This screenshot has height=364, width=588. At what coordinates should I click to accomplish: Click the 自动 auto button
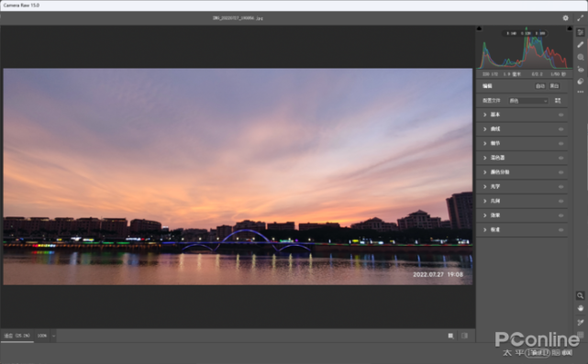[x=540, y=86]
